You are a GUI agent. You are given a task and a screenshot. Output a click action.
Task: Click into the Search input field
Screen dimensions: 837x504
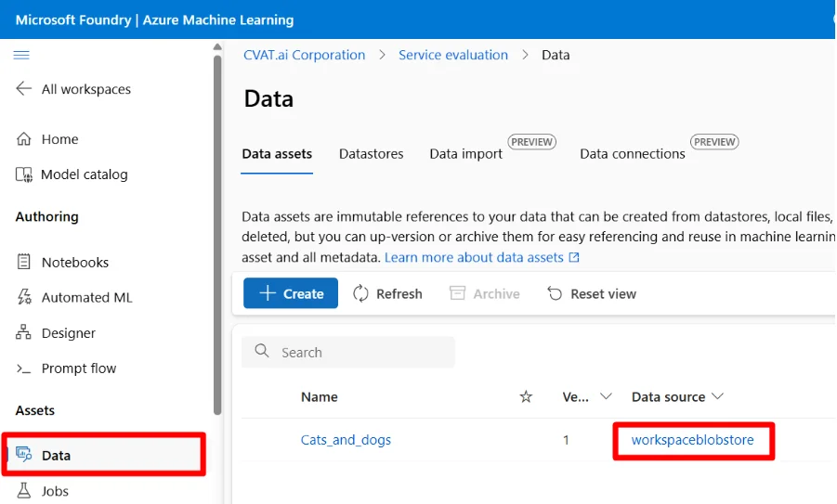(348, 352)
